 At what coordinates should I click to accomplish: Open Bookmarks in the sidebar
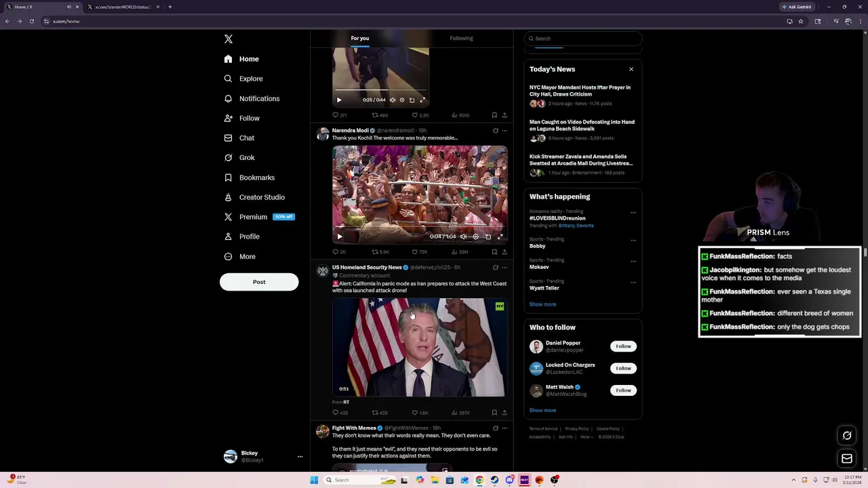tap(250, 178)
